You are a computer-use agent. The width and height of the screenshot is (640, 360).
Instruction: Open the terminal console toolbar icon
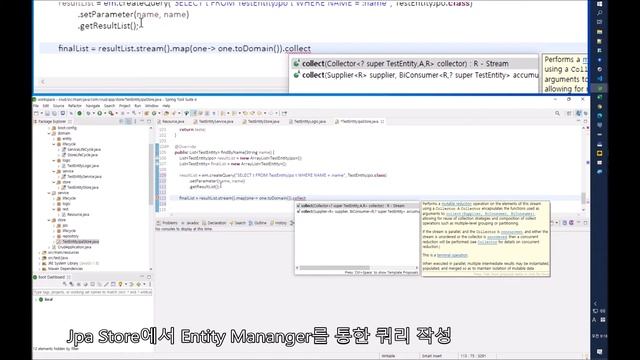pos(63,113)
